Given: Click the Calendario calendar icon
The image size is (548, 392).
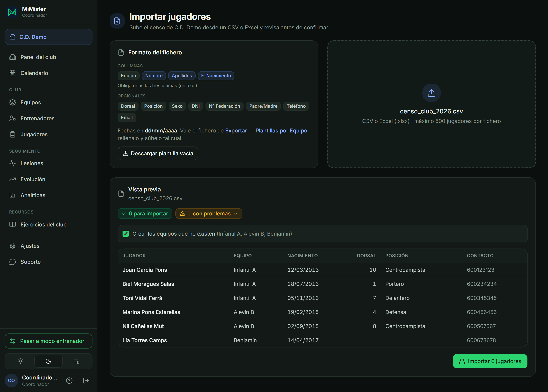Looking at the screenshot, I should (x=13, y=73).
